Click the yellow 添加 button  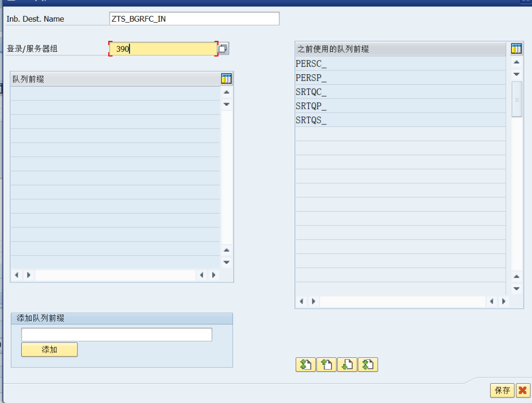(49, 349)
